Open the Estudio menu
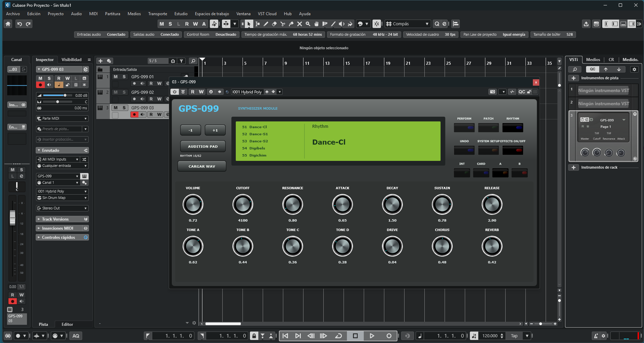Viewport: 644px width, 343px height. coord(181,14)
